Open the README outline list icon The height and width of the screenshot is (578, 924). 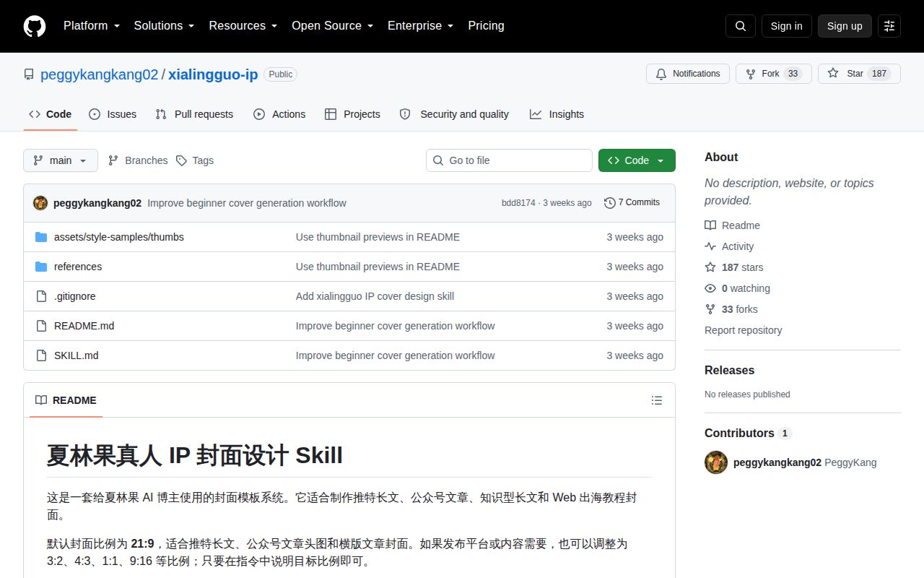click(657, 400)
